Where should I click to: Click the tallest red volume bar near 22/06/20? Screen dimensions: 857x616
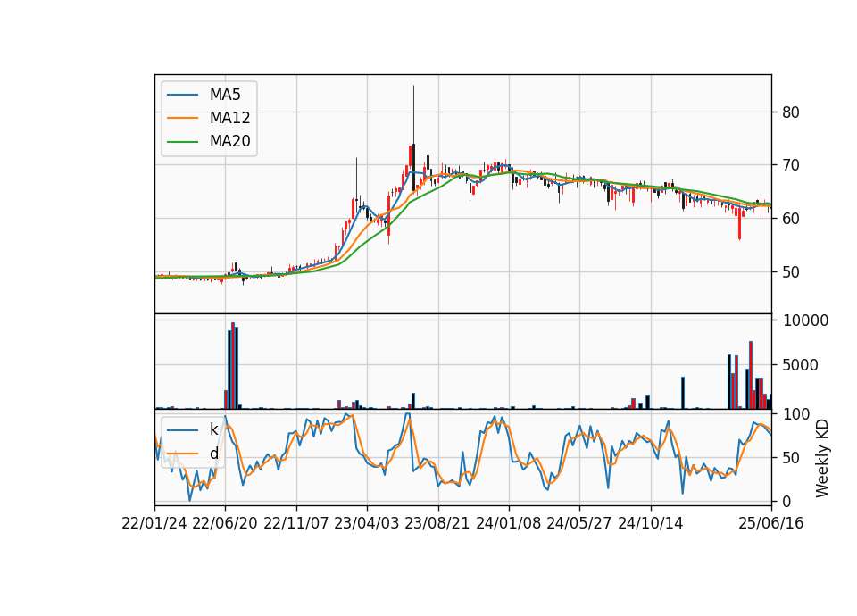point(233,366)
